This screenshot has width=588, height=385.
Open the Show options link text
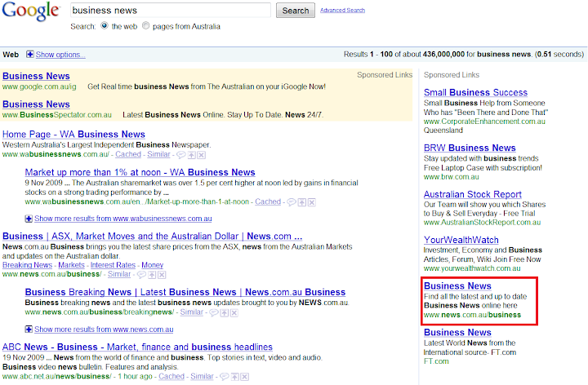(60, 55)
